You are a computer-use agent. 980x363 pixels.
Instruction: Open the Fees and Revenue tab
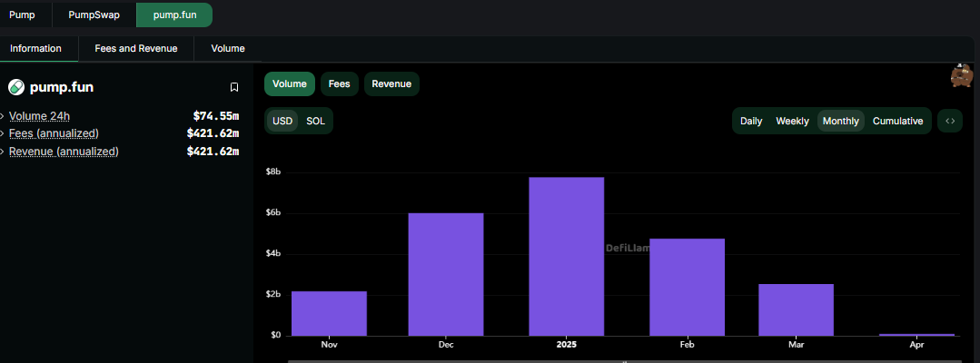136,48
